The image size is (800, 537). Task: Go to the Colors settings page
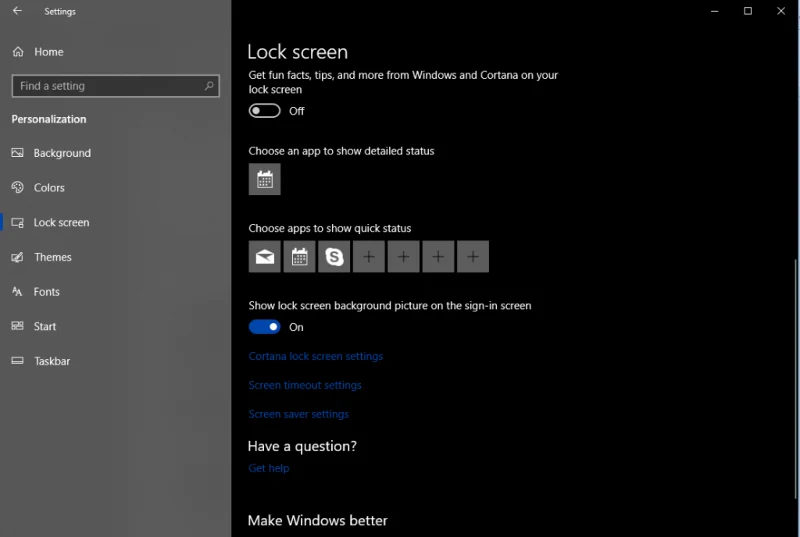coord(49,188)
